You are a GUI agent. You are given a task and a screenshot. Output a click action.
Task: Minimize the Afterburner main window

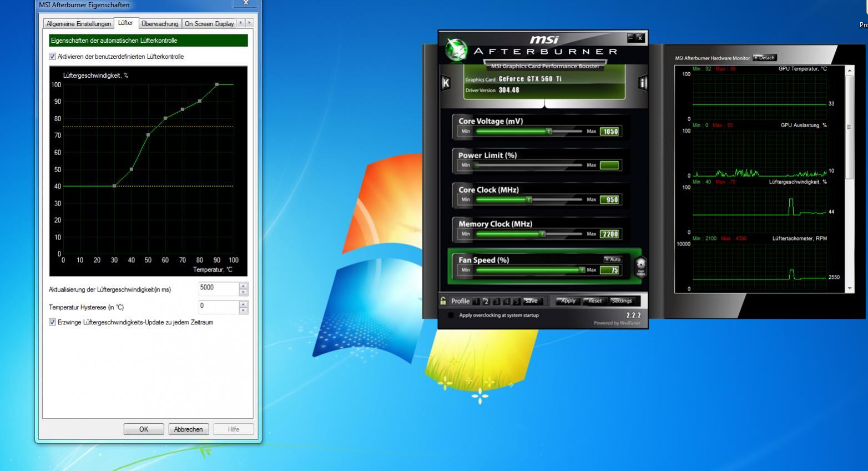coord(630,38)
